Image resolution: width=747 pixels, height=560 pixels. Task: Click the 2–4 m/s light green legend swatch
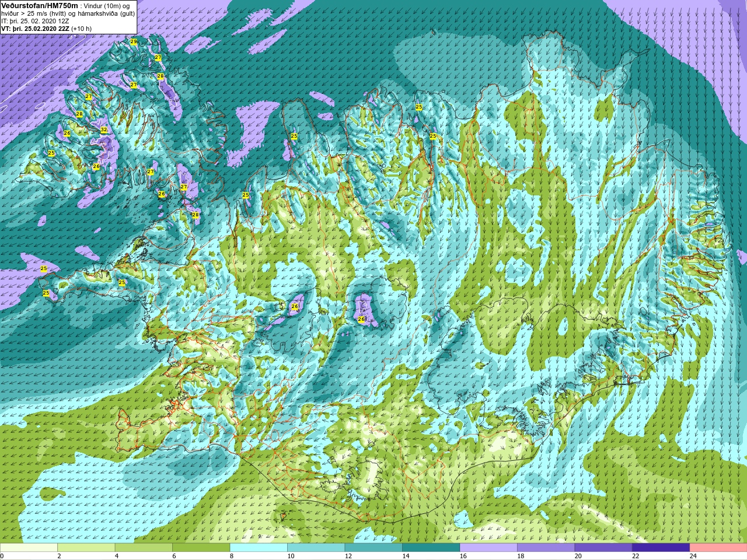coord(86,548)
